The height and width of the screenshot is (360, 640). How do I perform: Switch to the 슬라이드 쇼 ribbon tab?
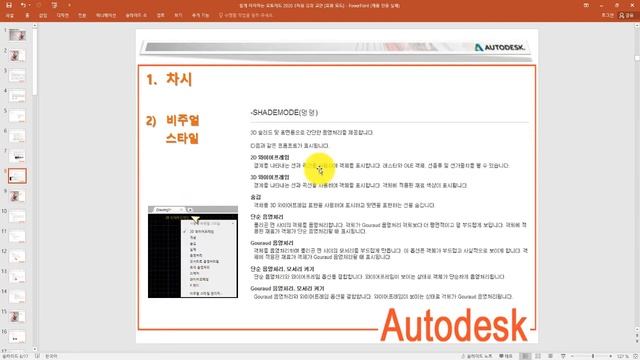(x=136, y=16)
